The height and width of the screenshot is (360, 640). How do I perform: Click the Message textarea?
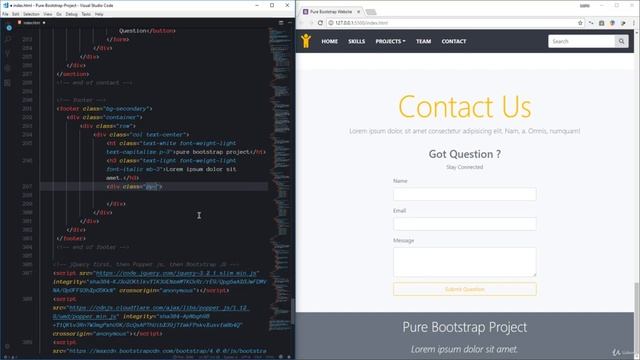pyautogui.click(x=464, y=262)
